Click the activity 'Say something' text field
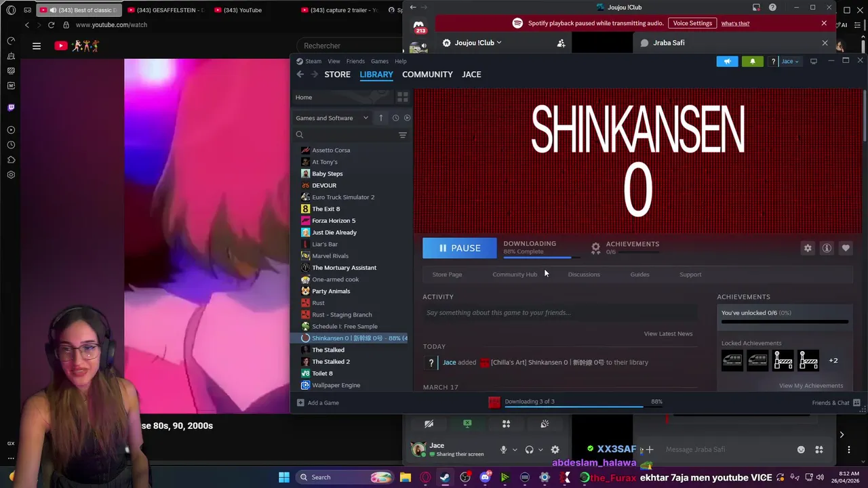 tap(559, 312)
